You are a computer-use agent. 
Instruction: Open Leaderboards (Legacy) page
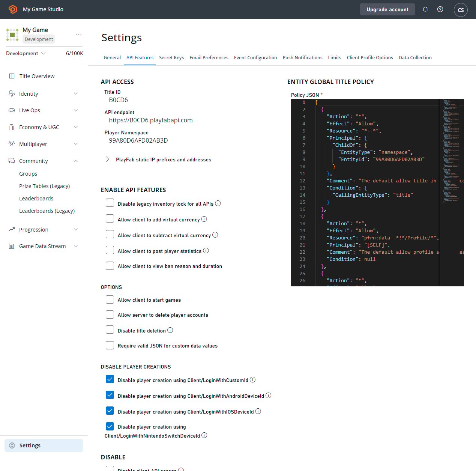click(x=47, y=211)
